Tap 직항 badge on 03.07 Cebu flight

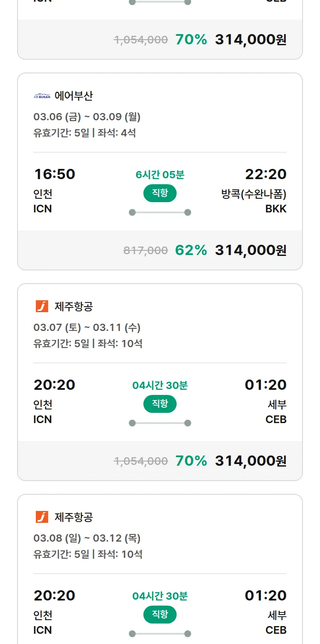[x=160, y=404]
